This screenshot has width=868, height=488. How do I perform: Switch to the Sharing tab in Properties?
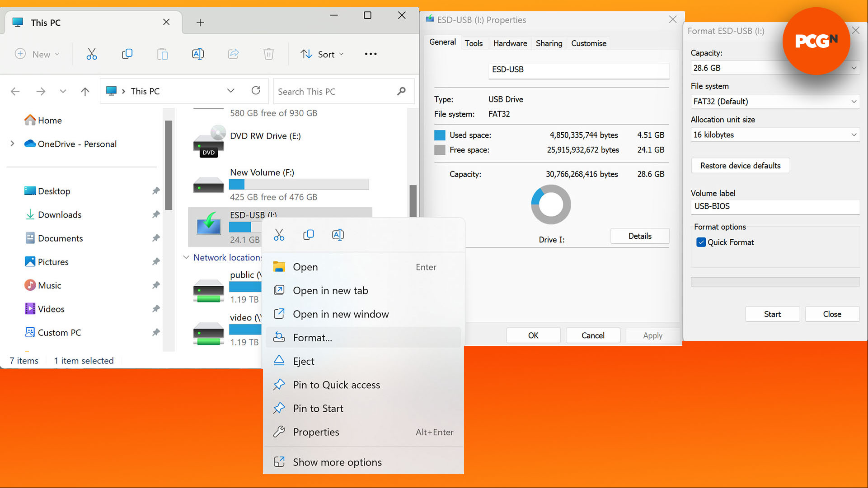[x=549, y=43]
